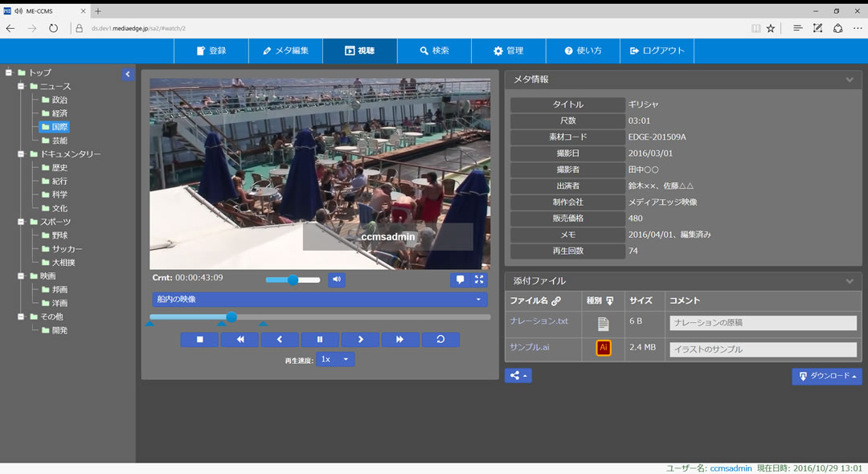Image resolution: width=868 pixels, height=474 pixels.
Task: Refresh the browser page
Action: click(x=53, y=28)
